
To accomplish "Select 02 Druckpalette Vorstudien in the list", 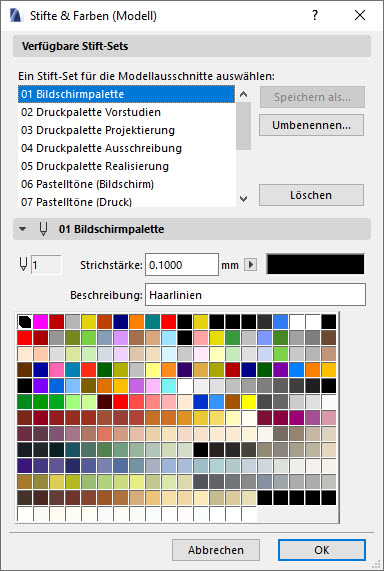I will point(126,112).
